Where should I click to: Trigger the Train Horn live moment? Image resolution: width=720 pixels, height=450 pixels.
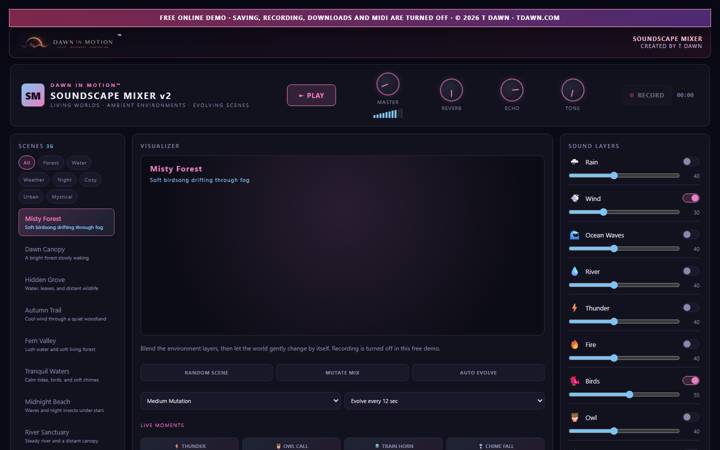(394, 444)
